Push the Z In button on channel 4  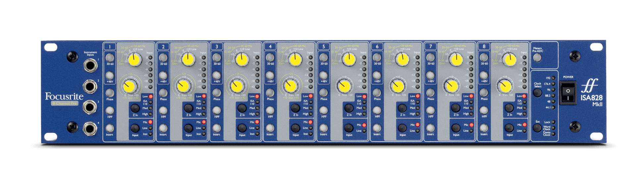tap(295, 108)
